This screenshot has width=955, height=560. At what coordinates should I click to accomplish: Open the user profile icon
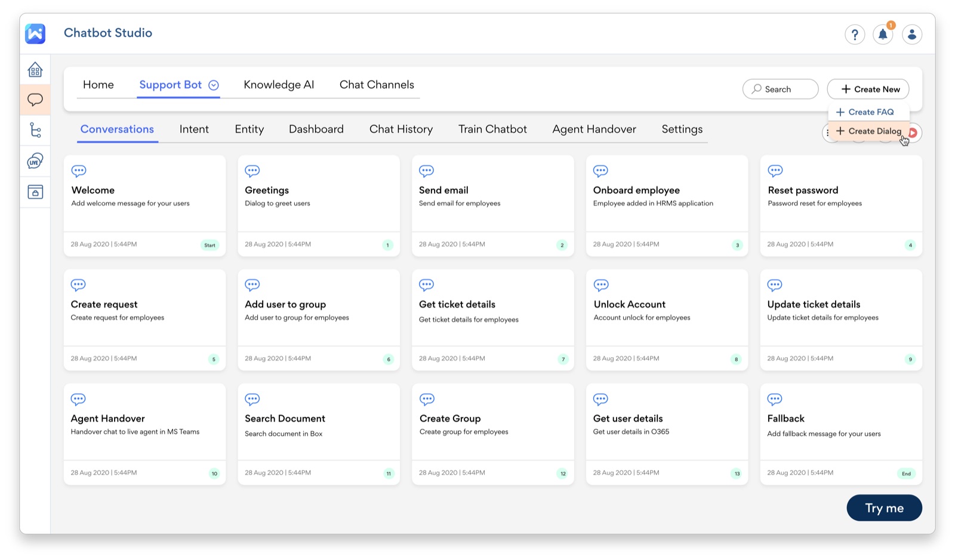[911, 35]
